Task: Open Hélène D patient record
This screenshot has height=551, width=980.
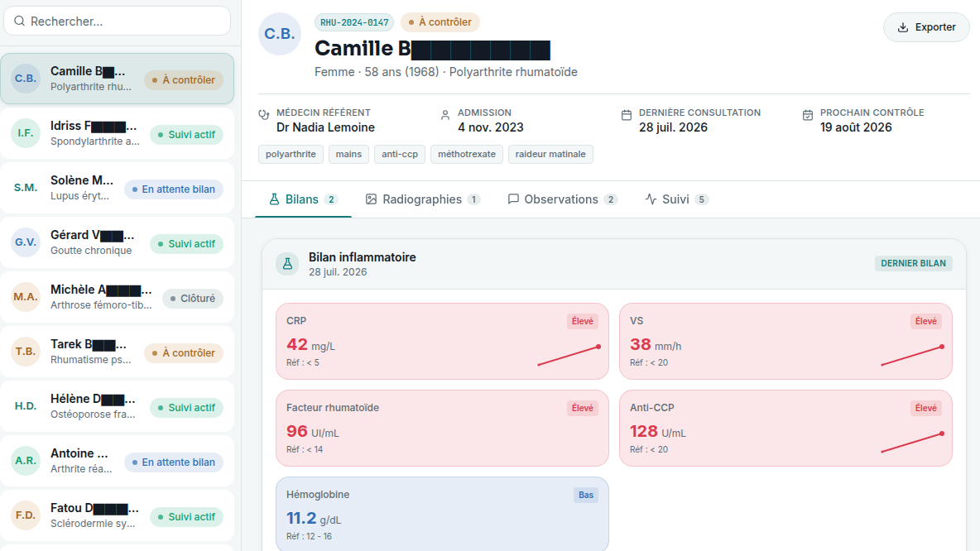Action: click(118, 406)
